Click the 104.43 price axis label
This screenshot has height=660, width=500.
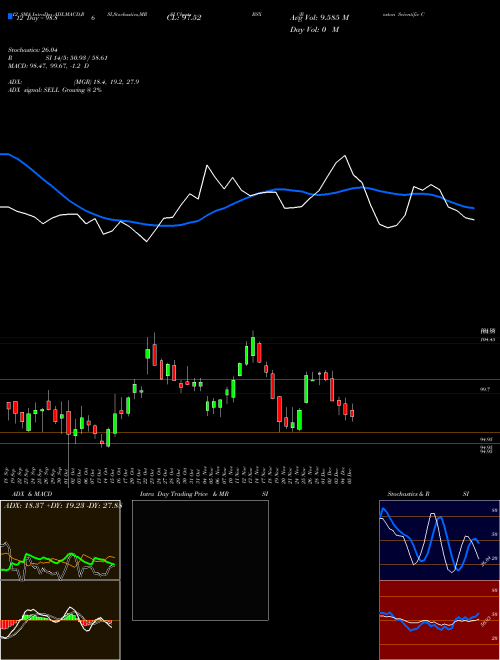point(487,339)
